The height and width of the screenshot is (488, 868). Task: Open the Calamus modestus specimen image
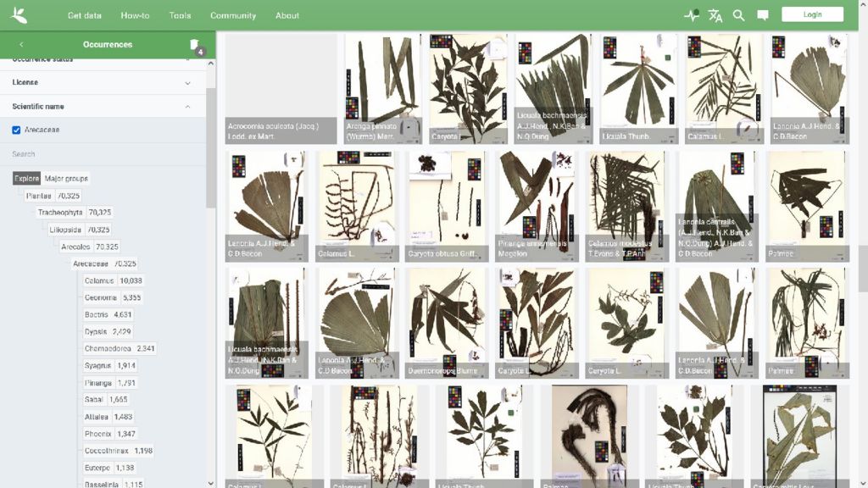626,206
